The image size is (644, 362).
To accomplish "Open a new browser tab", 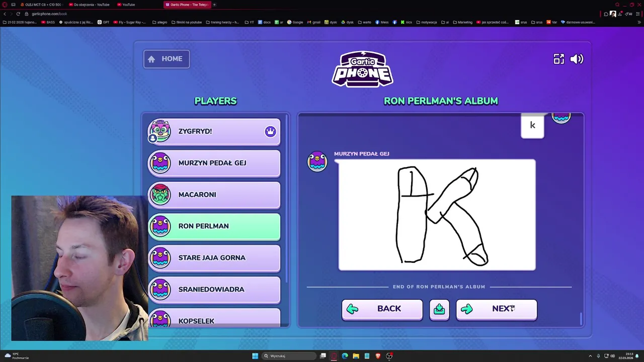I will (214, 5).
